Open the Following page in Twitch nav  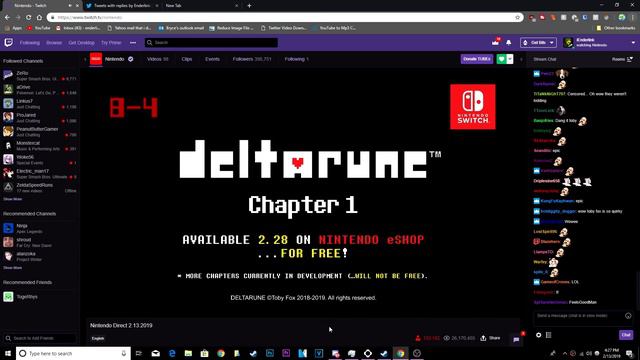pos(30,43)
